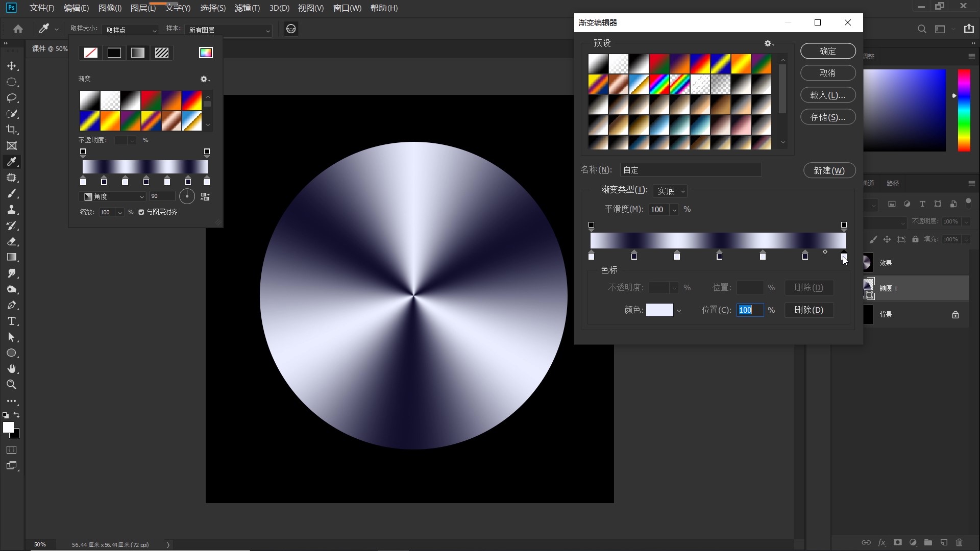
Task: Expand the layer 填充 100% dropdown
Action: 966,239
